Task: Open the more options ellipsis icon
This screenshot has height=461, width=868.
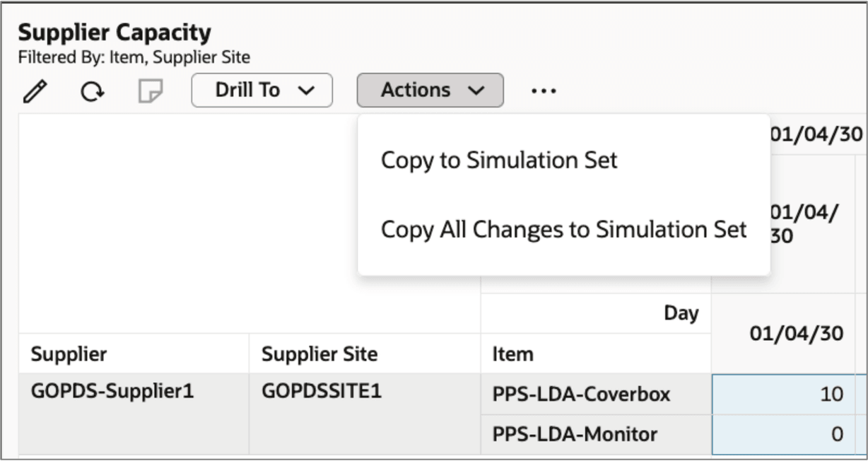Action: click(x=544, y=90)
